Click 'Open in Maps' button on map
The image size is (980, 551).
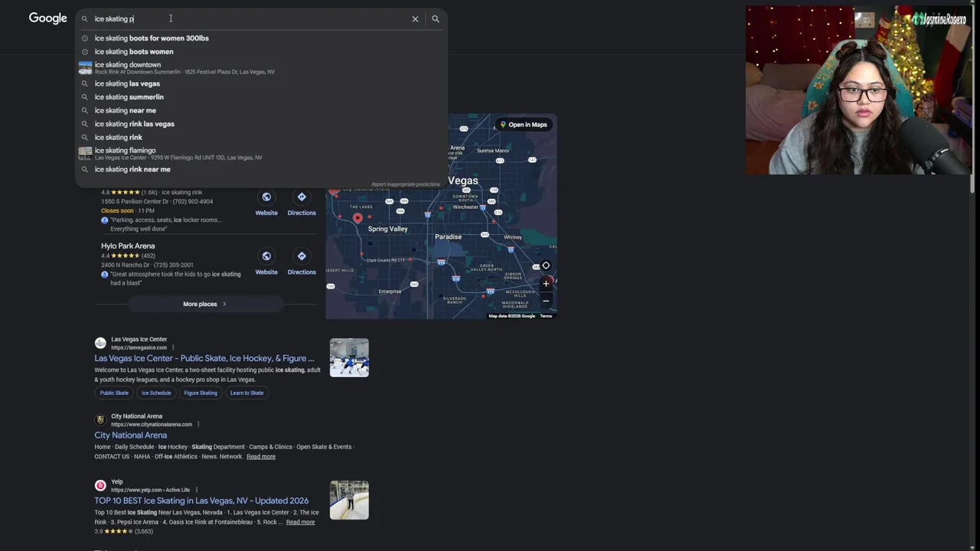click(524, 125)
